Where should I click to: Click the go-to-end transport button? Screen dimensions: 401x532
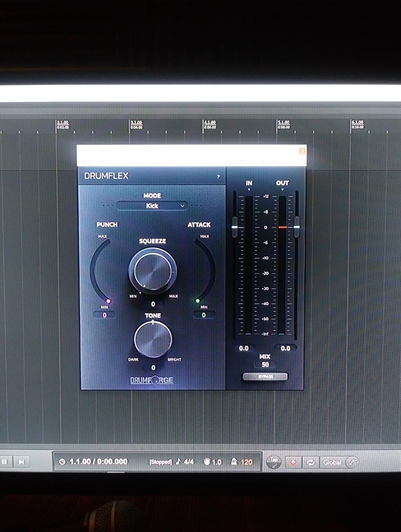[22, 462]
